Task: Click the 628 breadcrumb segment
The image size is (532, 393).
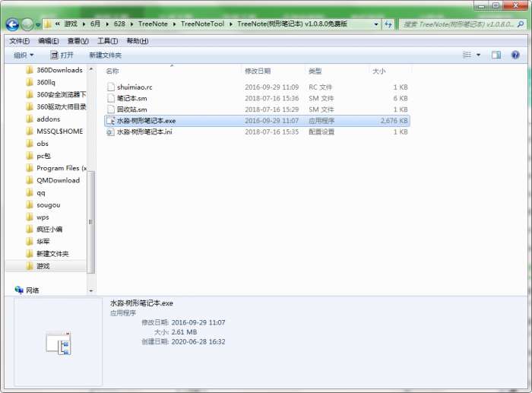Action: pyautogui.click(x=119, y=24)
